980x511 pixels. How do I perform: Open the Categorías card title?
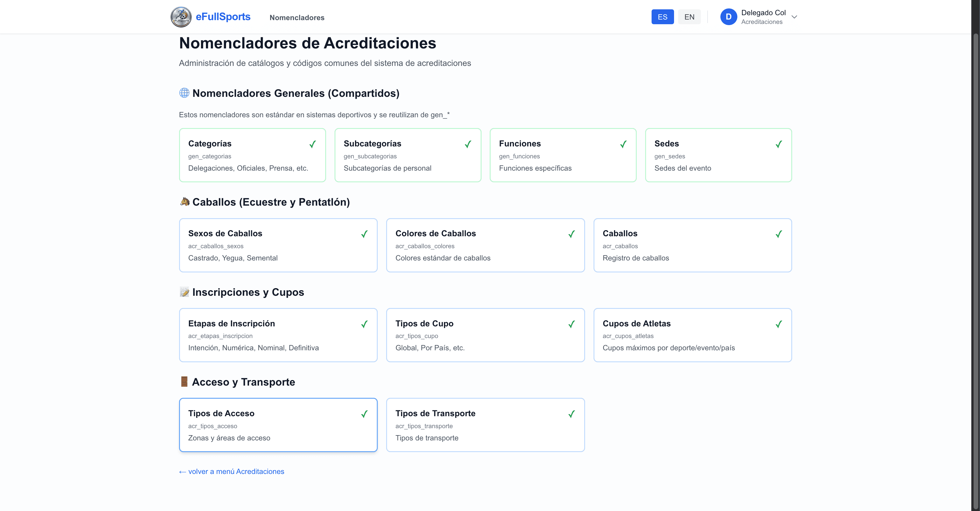210,143
